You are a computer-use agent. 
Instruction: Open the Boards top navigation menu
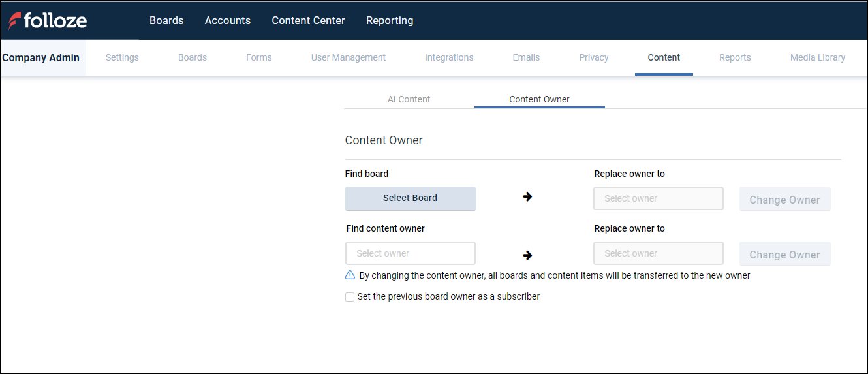166,20
